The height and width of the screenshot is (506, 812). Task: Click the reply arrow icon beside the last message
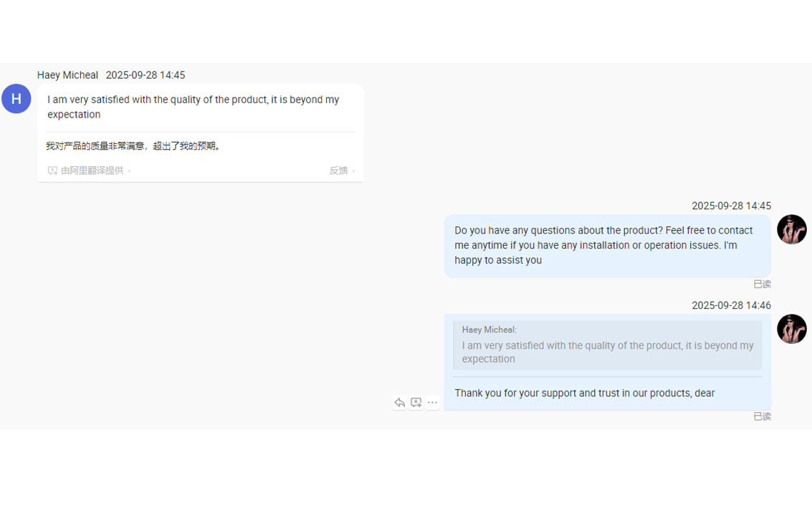(399, 403)
